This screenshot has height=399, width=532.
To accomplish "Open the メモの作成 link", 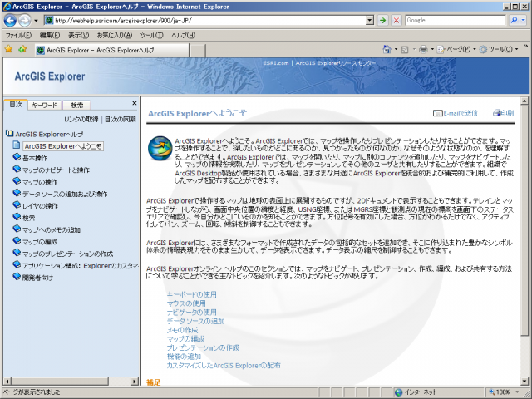I will (x=182, y=330).
